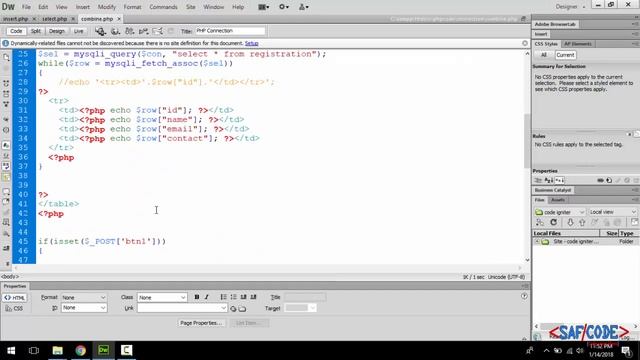The width and height of the screenshot is (640, 360).
Task: Show list view in CSS Properties
Action: coord(549,180)
